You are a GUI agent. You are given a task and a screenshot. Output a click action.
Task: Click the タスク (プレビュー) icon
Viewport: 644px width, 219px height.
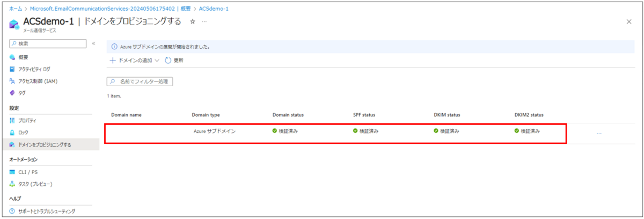[12, 184]
